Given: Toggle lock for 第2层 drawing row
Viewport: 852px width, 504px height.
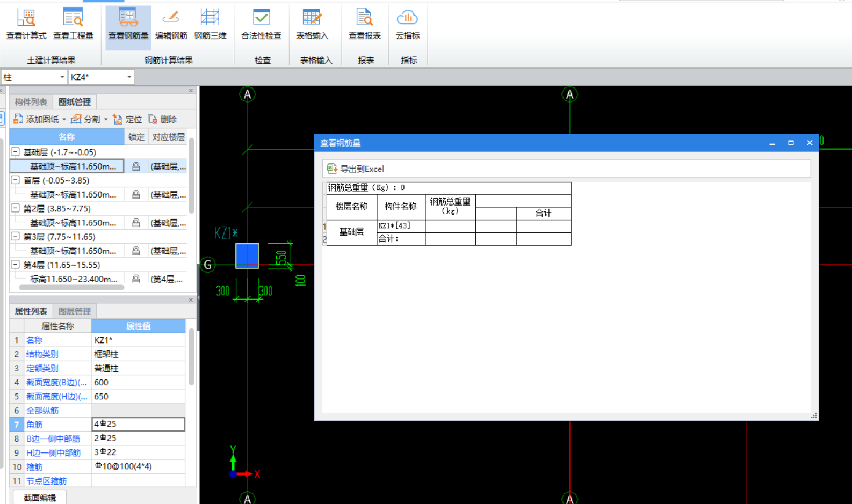Looking at the screenshot, I should (x=136, y=222).
